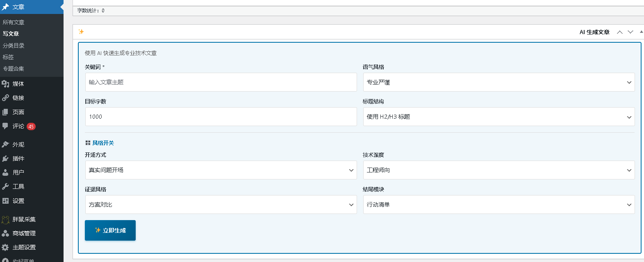Click the Plugins (插件) plug icon

tap(5, 159)
